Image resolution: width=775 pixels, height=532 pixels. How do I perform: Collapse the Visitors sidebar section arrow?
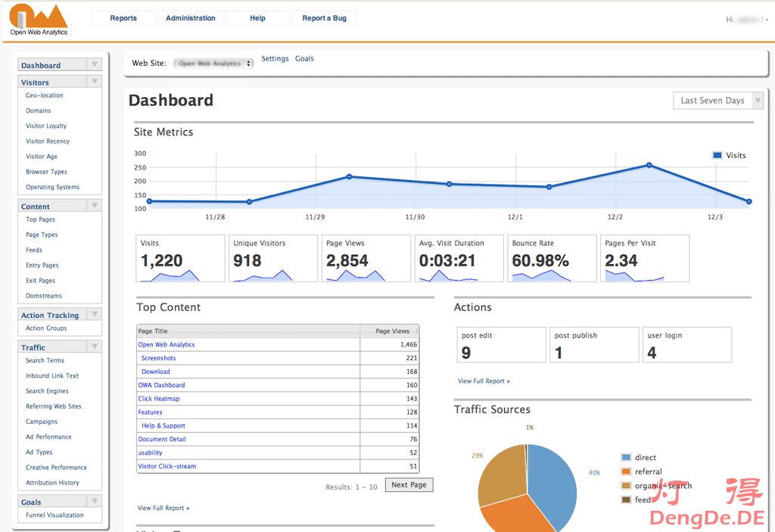94,82
